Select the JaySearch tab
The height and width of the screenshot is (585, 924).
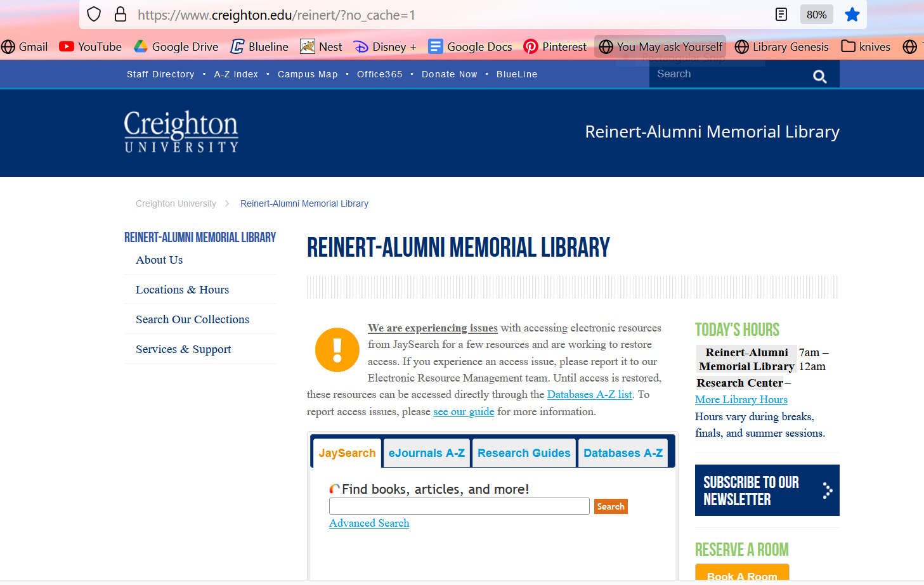pos(348,453)
